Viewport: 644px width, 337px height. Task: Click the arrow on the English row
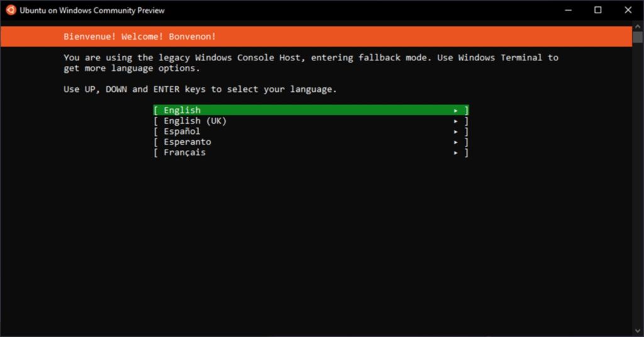coord(456,110)
